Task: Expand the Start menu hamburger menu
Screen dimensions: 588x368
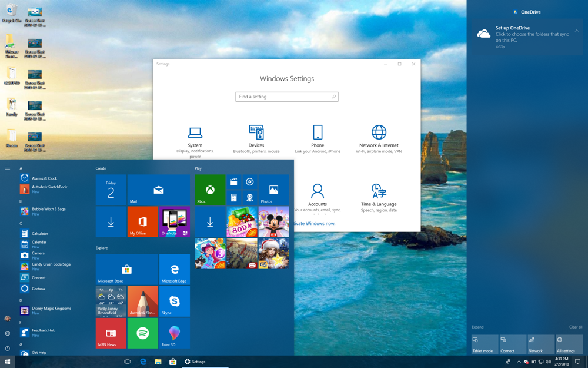Action: tap(8, 168)
